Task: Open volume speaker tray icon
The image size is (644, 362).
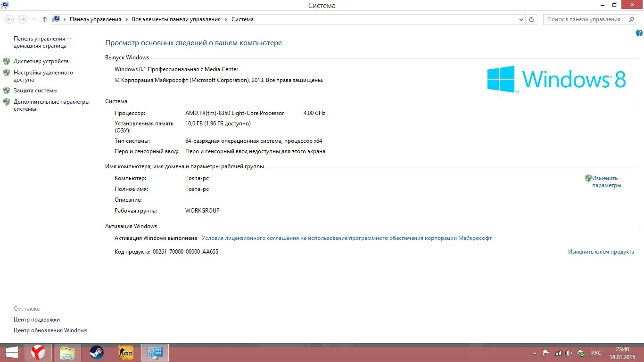Action: click(x=569, y=353)
